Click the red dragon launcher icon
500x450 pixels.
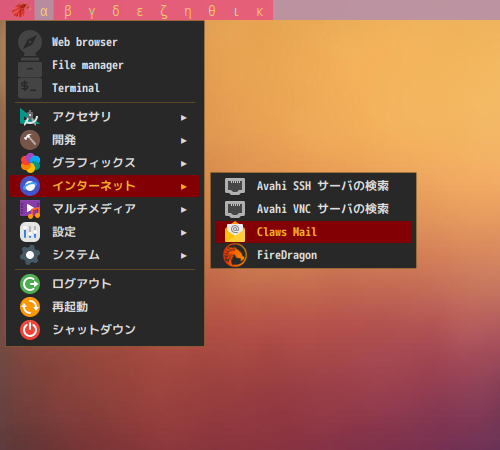click(x=20, y=10)
